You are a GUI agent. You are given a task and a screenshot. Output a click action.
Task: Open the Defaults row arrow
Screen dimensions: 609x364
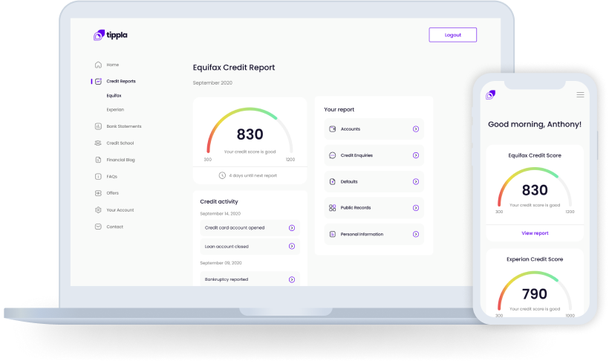pos(416,181)
